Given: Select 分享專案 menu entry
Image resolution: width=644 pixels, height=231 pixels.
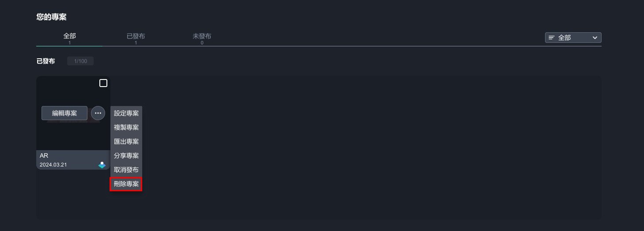Looking at the screenshot, I should point(126,155).
